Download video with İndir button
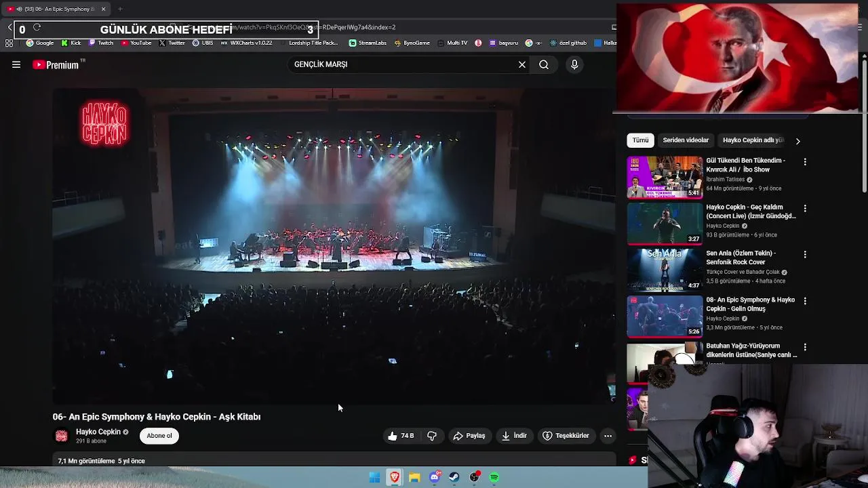This screenshot has width=868, height=488. coord(514,436)
